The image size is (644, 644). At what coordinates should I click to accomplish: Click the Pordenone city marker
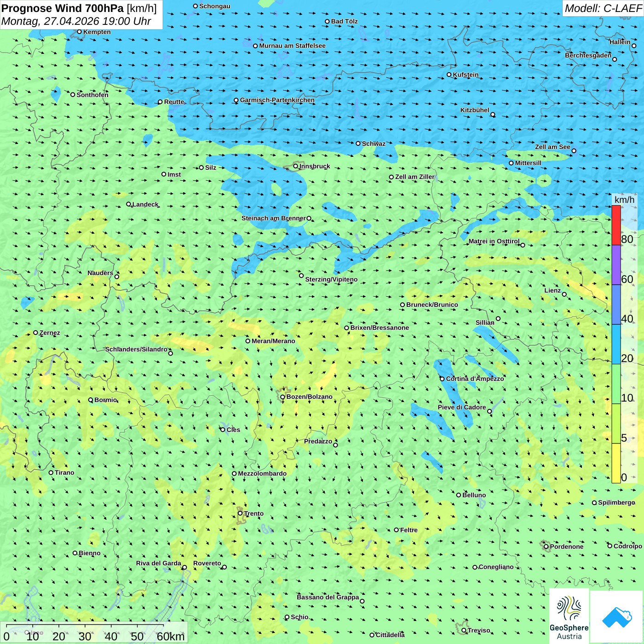pos(546,546)
